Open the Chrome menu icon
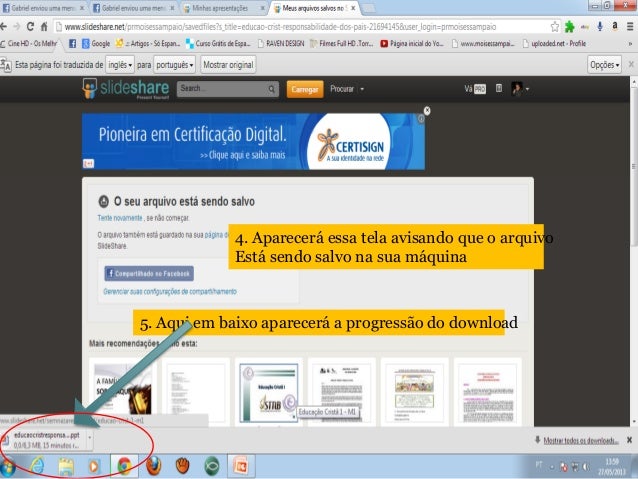This screenshot has height=479, width=638. tap(630, 26)
